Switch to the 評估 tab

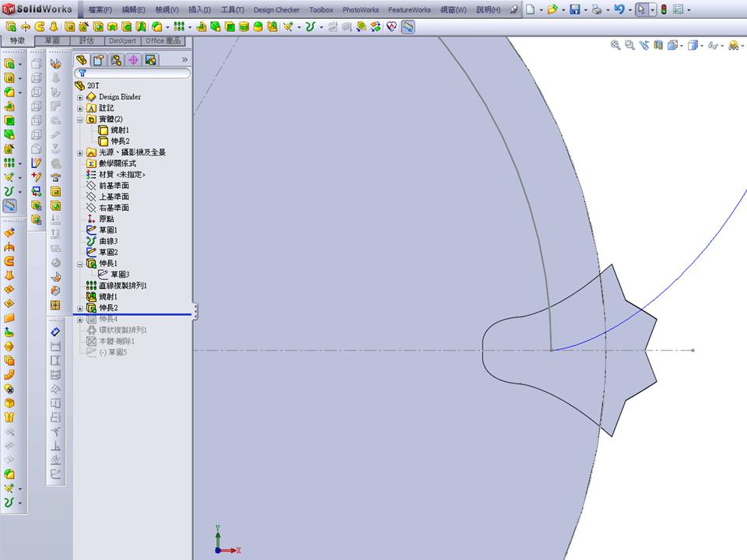pos(86,41)
